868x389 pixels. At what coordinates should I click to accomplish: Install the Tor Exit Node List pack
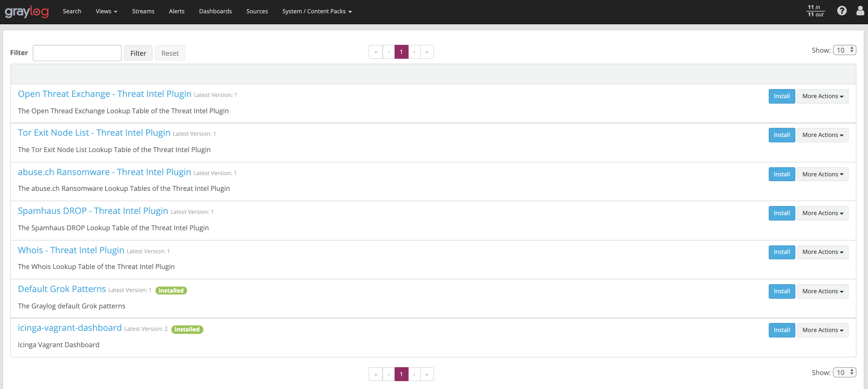point(782,135)
